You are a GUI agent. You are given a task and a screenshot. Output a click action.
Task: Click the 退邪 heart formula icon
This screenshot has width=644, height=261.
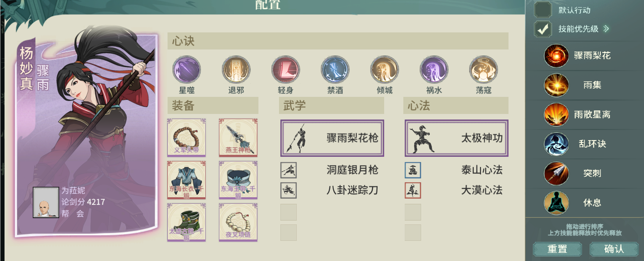(x=236, y=70)
